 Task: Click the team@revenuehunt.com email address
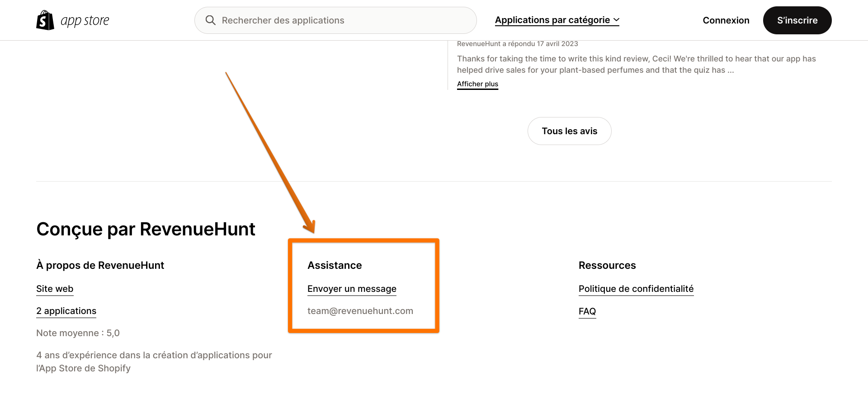pos(360,311)
